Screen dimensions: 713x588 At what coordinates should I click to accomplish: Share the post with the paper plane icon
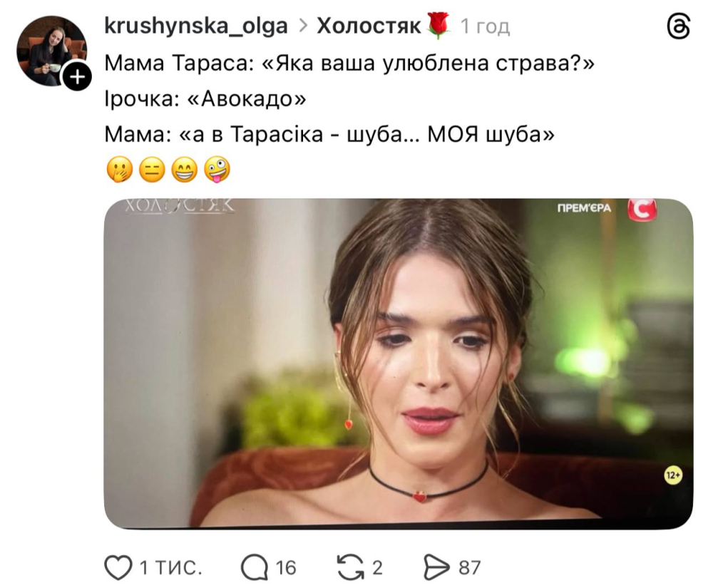pos(436,567)
